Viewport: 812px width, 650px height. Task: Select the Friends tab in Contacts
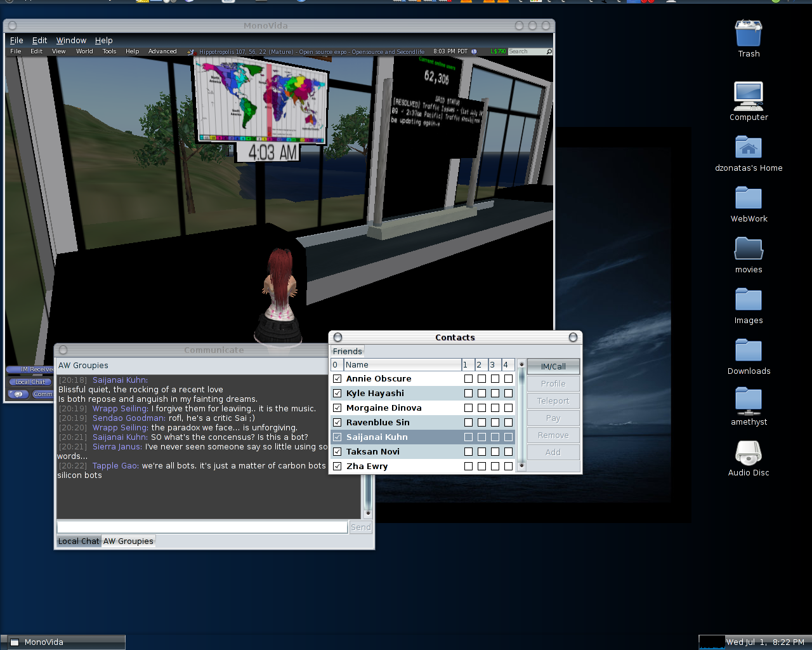[348, 352]
